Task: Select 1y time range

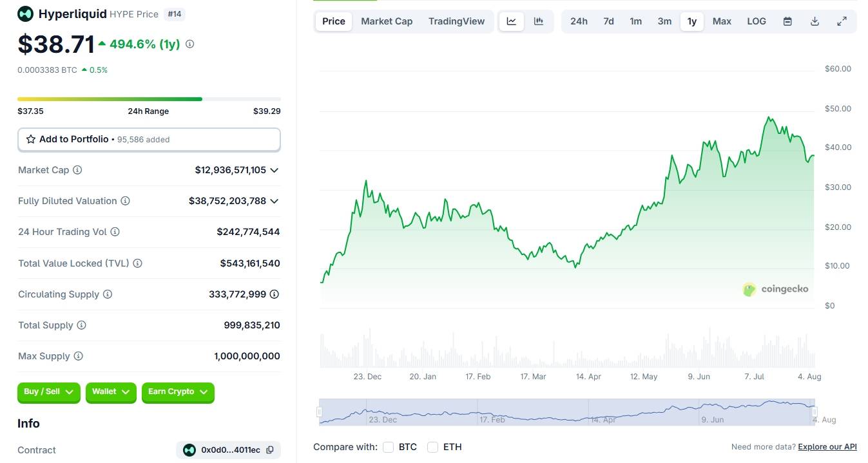Action: 692,21
